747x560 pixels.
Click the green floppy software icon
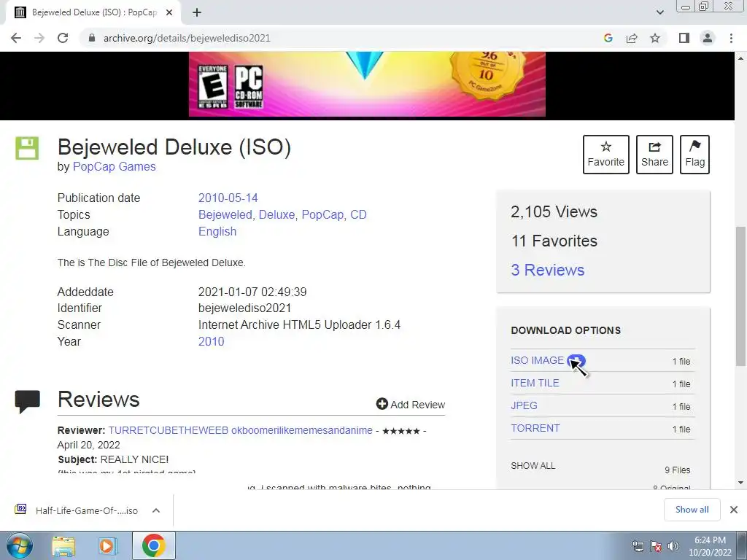(27, 148)
